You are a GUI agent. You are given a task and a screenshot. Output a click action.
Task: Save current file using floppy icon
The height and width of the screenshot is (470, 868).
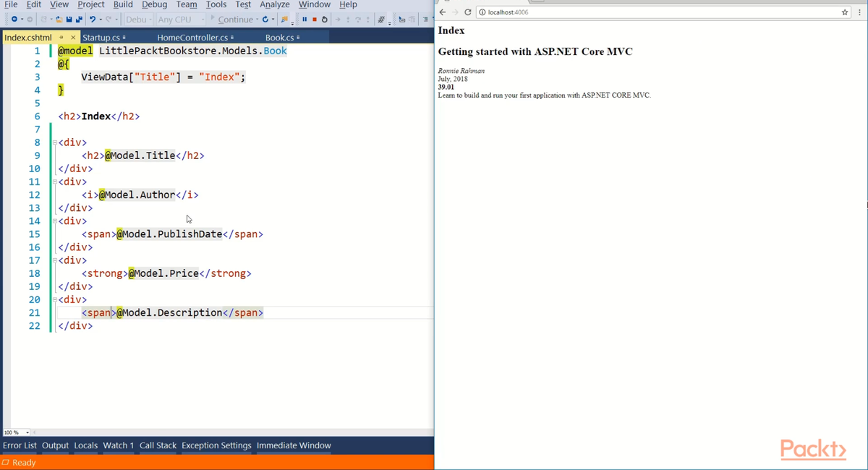pyautogui.click(x=69, y=20)
